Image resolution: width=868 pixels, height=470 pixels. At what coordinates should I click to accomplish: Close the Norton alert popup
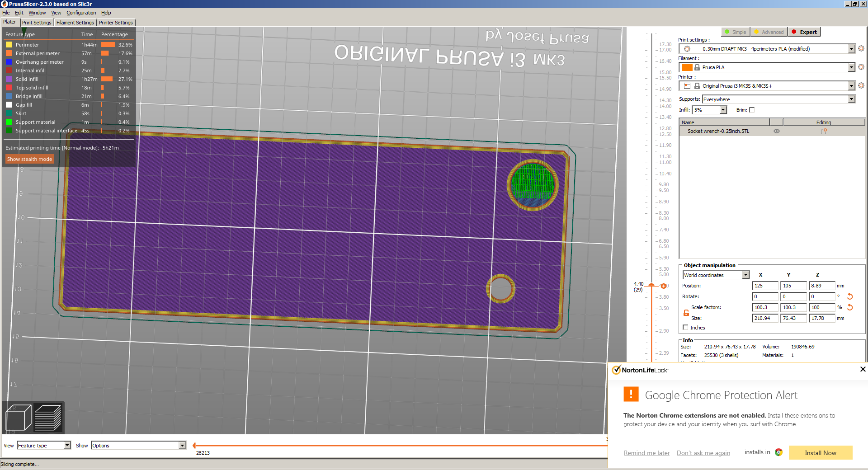pos(863,369)
